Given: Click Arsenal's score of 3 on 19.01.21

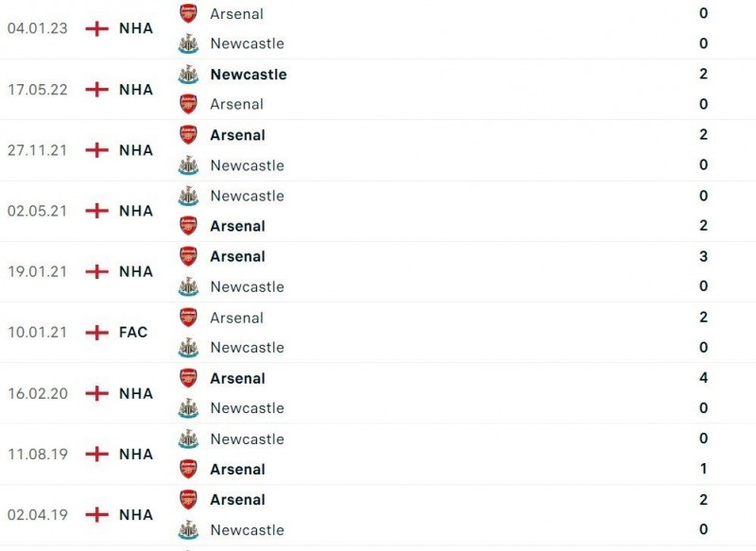Looking at the screenshot, I should coord(703,256).
